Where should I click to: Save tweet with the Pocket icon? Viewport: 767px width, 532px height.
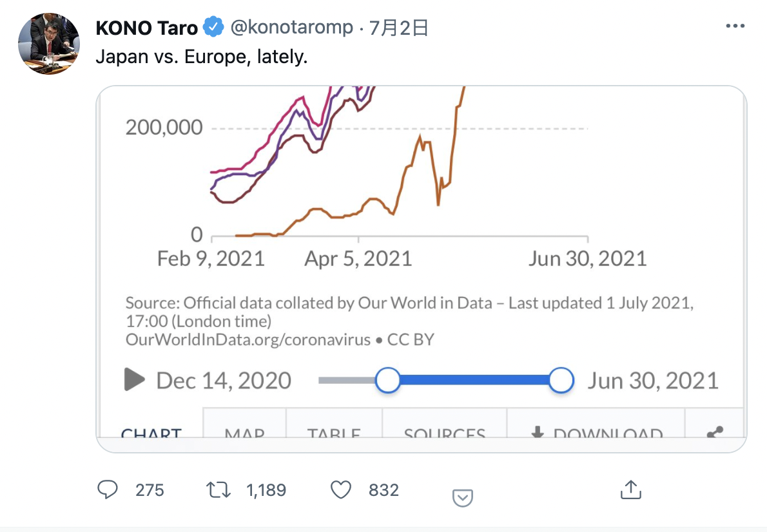463,498
